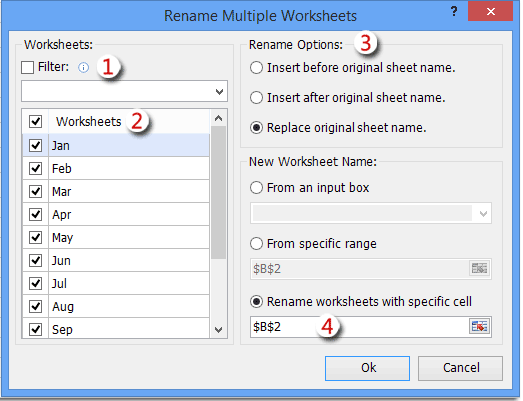Click the Filter info icon
Viewport: 523px width, 401px height.
83,68
